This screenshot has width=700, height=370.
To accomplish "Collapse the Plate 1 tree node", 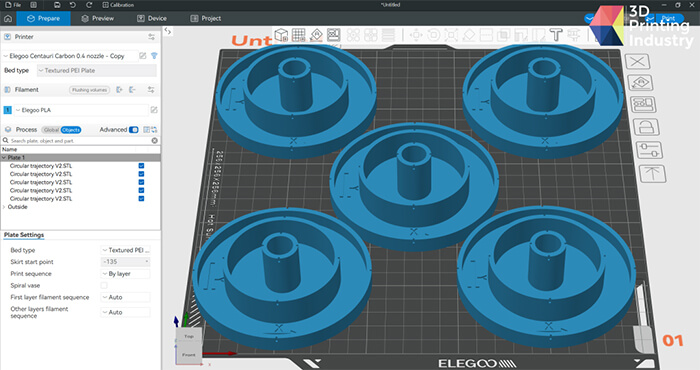I will tap(4, 158).
